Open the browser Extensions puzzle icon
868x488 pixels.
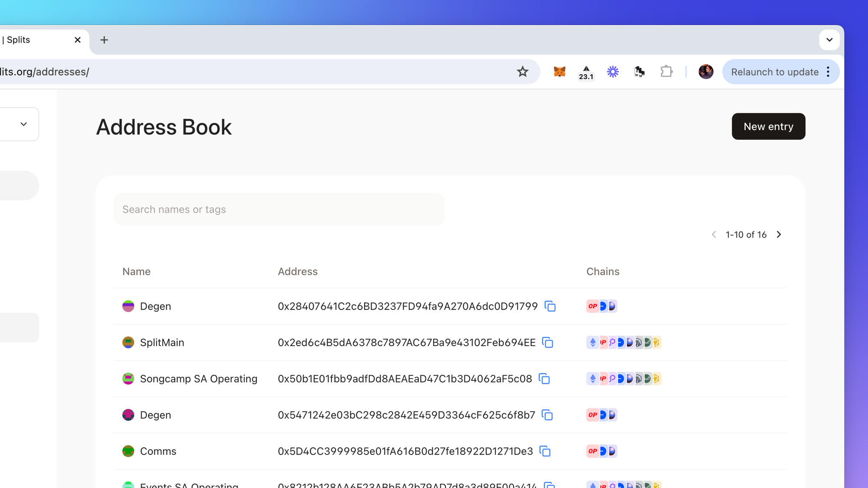[666, 72]
